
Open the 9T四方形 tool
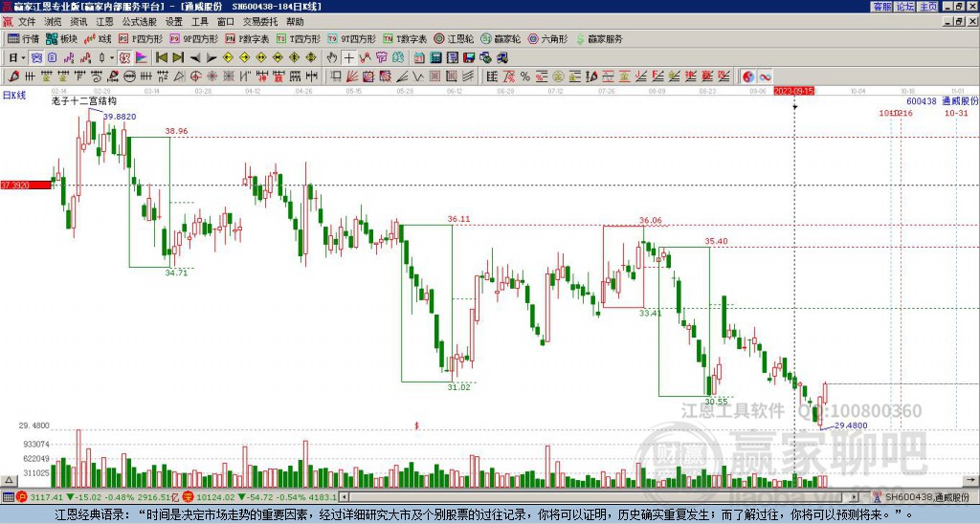[352, 38]
